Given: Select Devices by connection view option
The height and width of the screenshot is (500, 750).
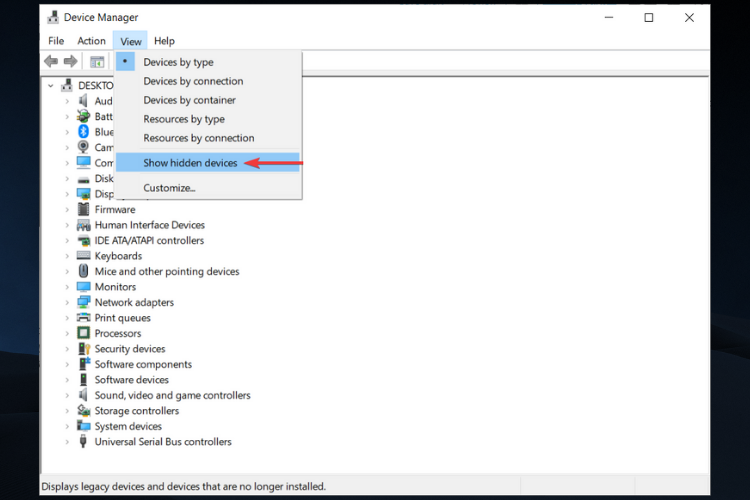Looking at the screenshot, I should (209, 81).
